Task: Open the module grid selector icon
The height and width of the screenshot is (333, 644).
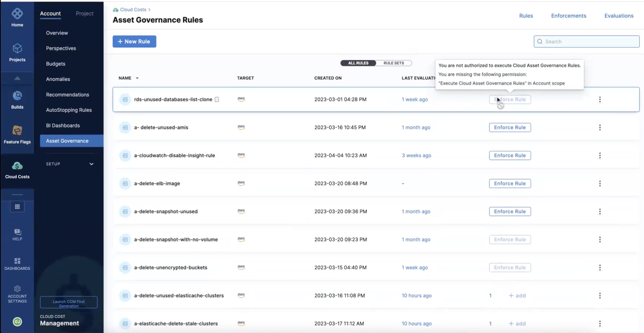Action: coord(17,207)
